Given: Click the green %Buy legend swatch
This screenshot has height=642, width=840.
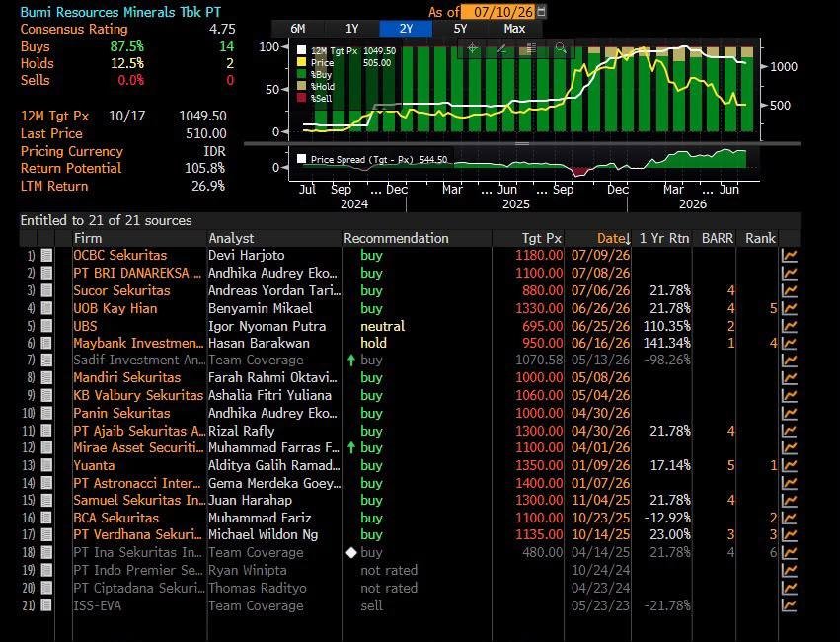Looking at the screenshot, I should 302,74.
